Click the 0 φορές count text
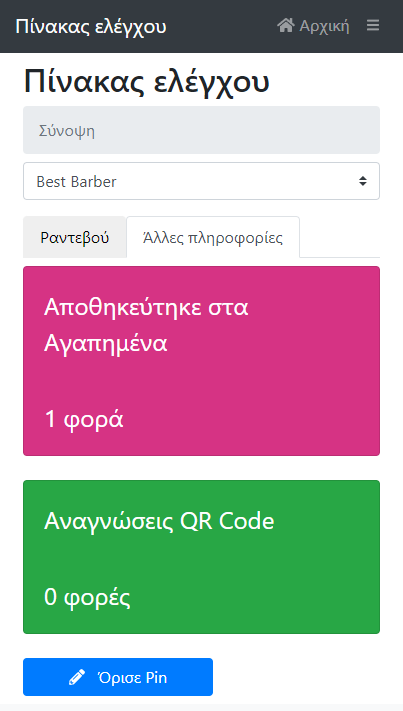This screenshot has width=403, height=711. pos(87,597)
